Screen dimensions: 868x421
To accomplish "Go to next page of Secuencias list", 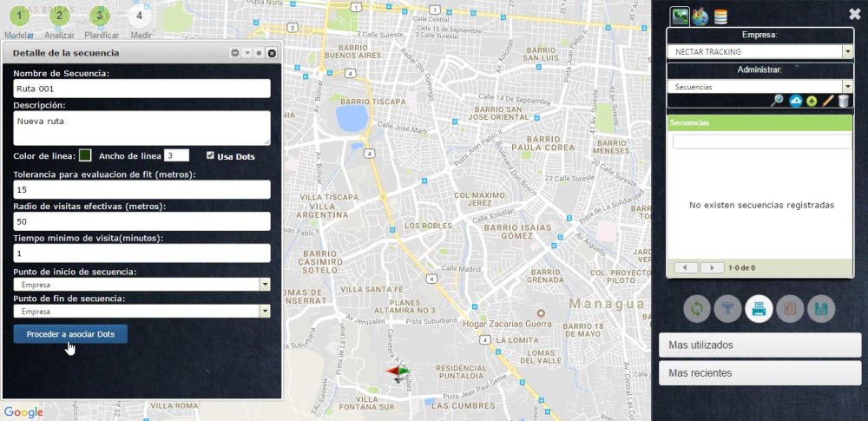I will click(x=712, y=268).
